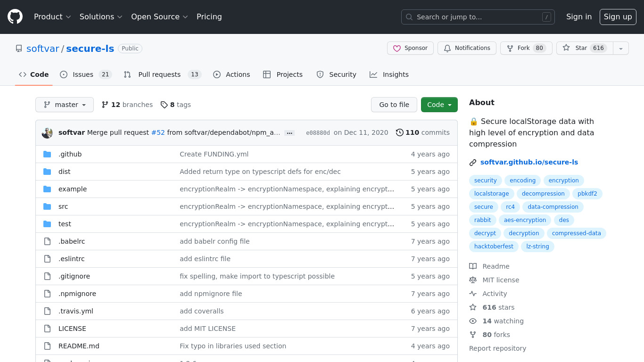Click the folder icon for dist

(x=47, y=172)
